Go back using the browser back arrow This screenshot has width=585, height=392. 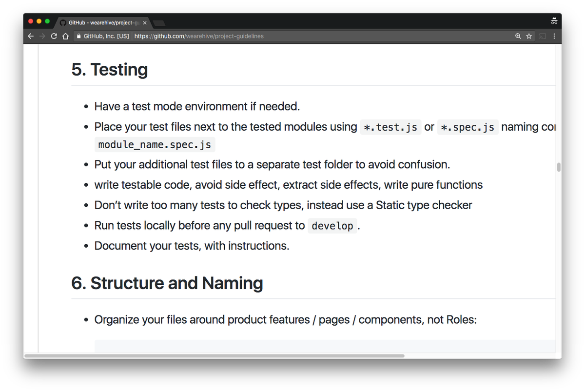[x=31, y=36]
